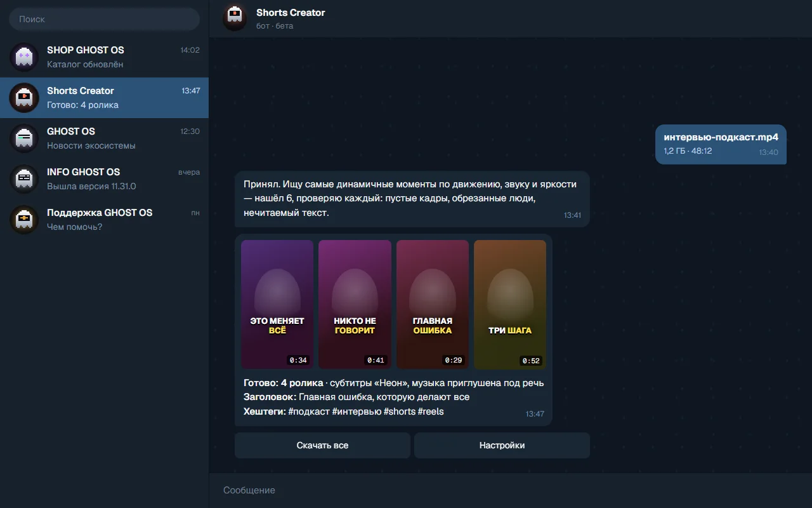The width and height of the screenshot is (812, 508).
Task: Play the НИКТО НЕ ГОВОРИТ clip
Action: (355, 304)
